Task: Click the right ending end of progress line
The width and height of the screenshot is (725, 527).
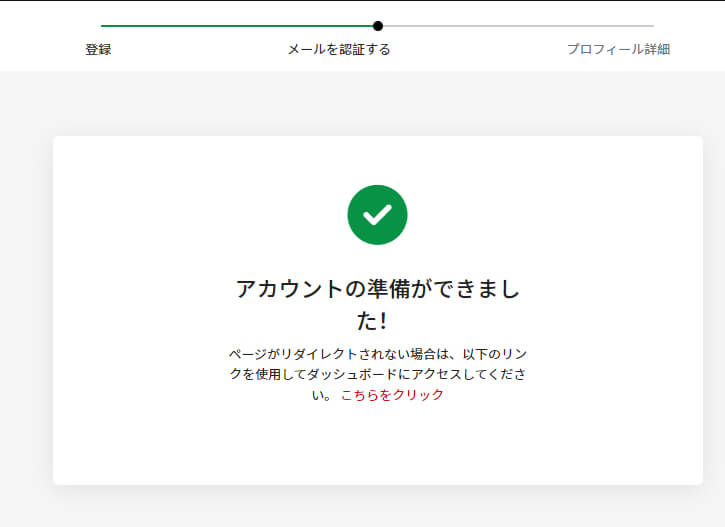Action: tap(652, 26)
